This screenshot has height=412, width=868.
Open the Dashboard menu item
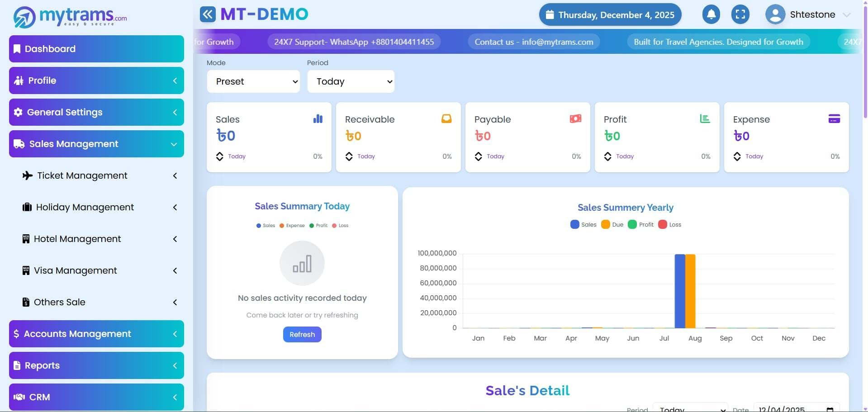coord(96,49)
